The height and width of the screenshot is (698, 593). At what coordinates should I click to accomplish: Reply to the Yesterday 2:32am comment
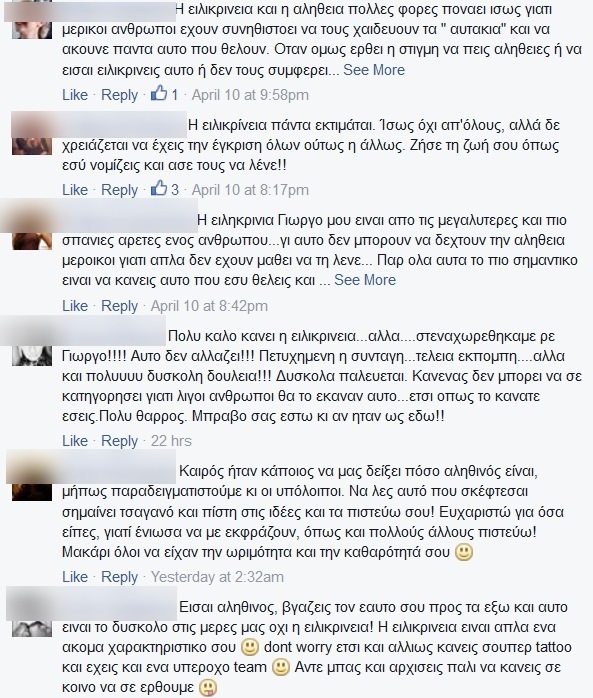pyautogui.click(x=119, y=576)
